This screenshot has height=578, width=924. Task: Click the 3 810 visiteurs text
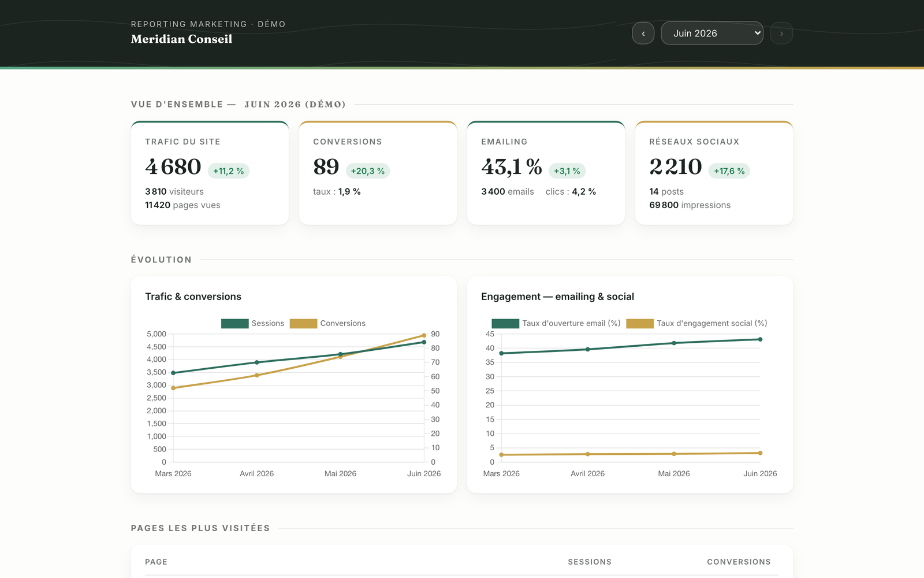pyautogui.click(x=174, y=191)
